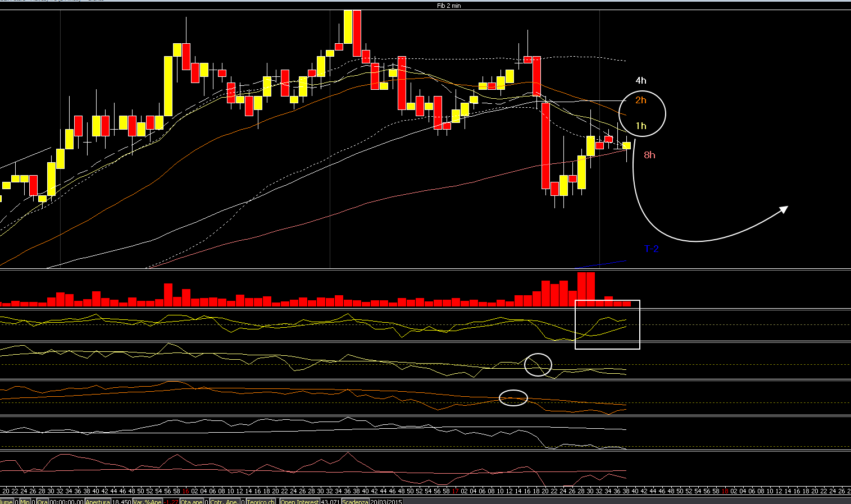Select the 'Apertura' label in the status bar

pyautogui.click(x=98, y=502)
